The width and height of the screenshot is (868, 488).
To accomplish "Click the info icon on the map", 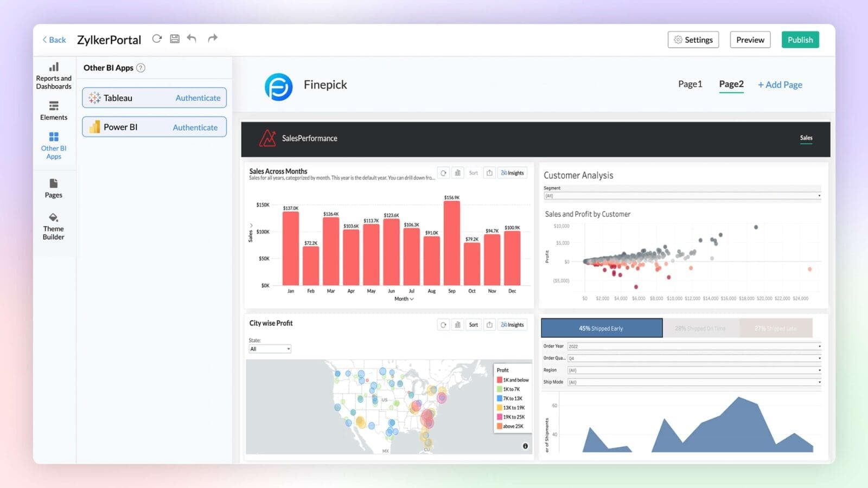I will point(525,446).
